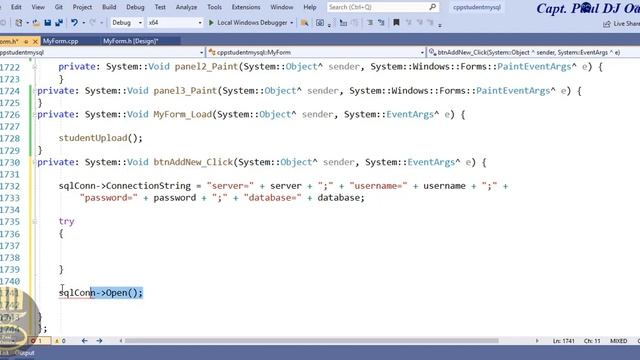Image resolution: width=640 pixels, height=360 pixels.
Task: Click the Find in Files icon
Action: tap(304, 23)
